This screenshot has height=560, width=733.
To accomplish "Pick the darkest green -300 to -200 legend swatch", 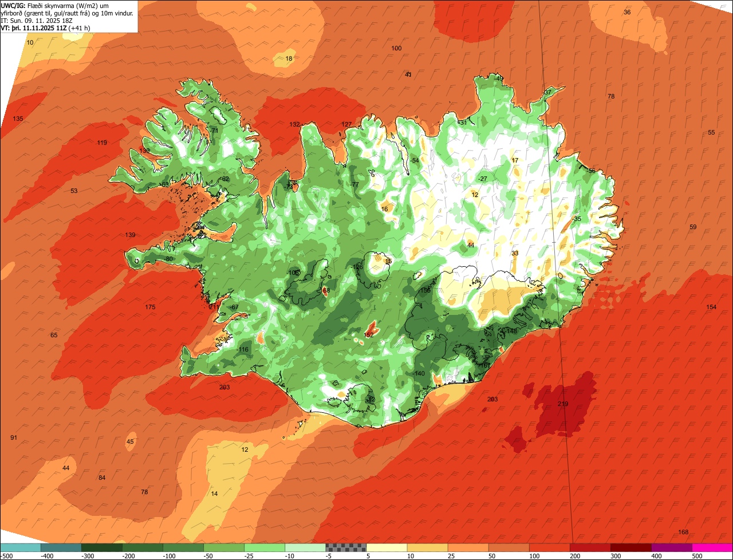I will 101,547.
